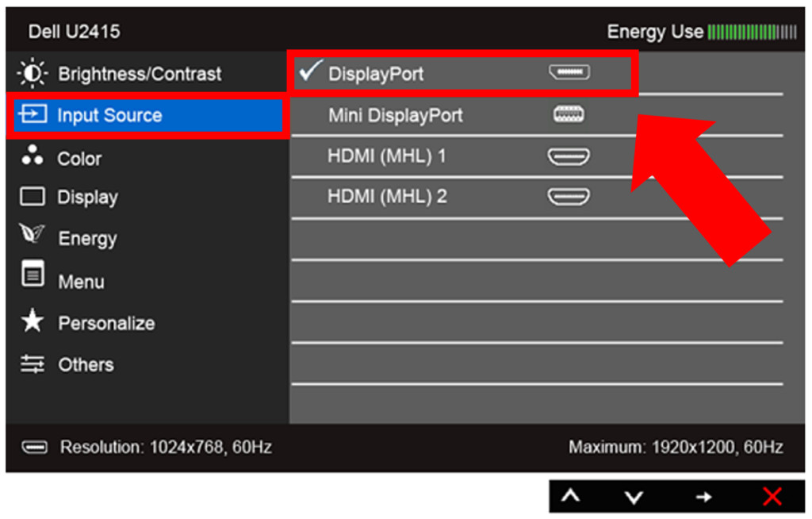The width and height of the screenshot is (812, 519).
Task: Click the right arrow select button
Action: (x=704, y=498)
